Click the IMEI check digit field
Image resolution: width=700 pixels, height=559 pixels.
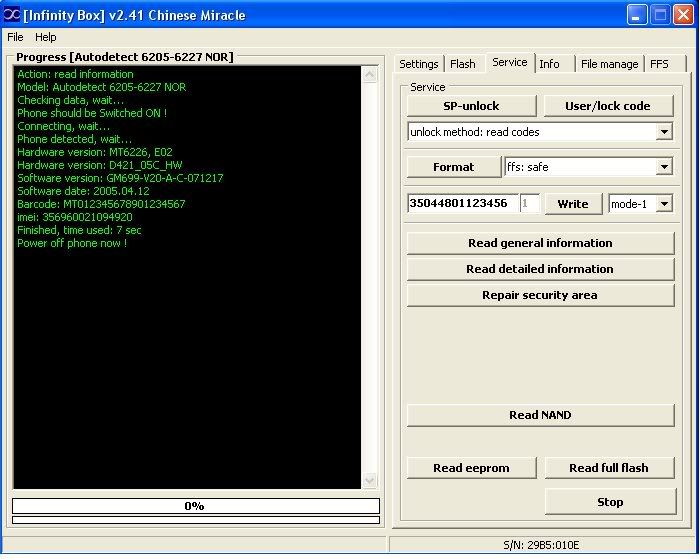(x=530, y=204)
